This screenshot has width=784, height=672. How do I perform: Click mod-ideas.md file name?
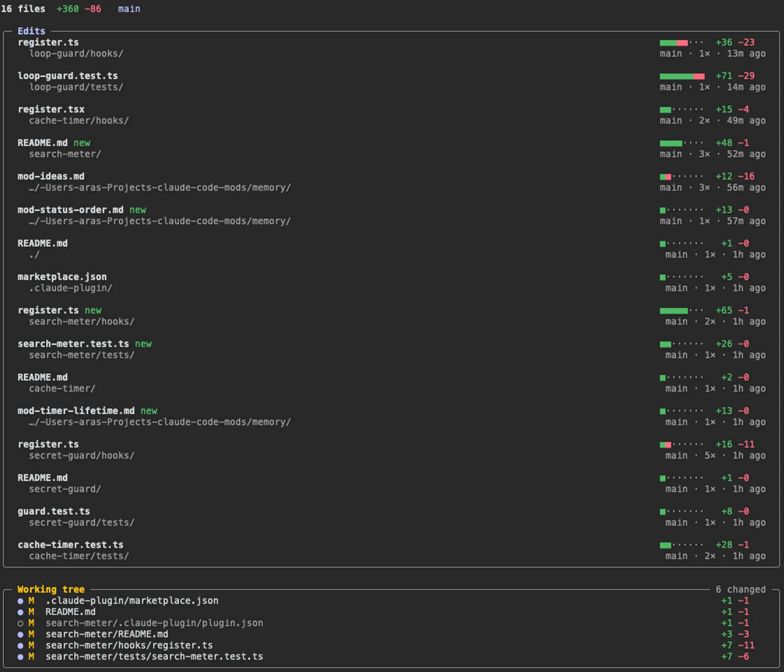(x=51, y=176)
